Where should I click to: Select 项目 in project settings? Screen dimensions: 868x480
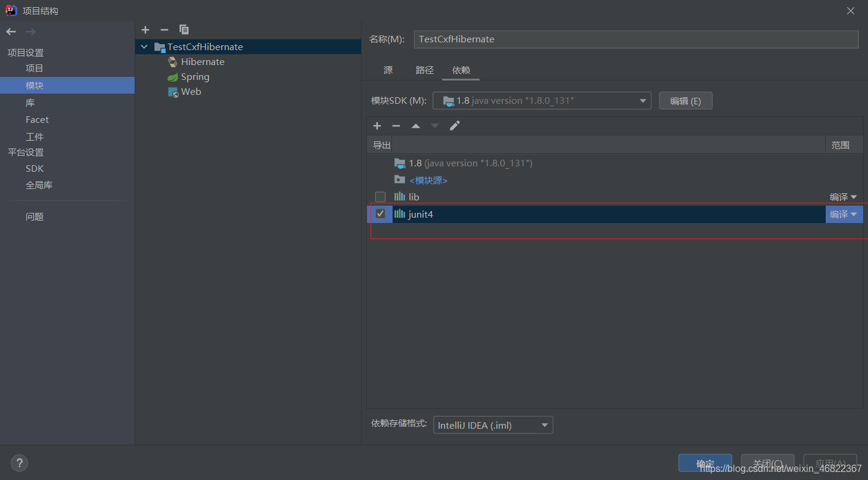[35, 69]
